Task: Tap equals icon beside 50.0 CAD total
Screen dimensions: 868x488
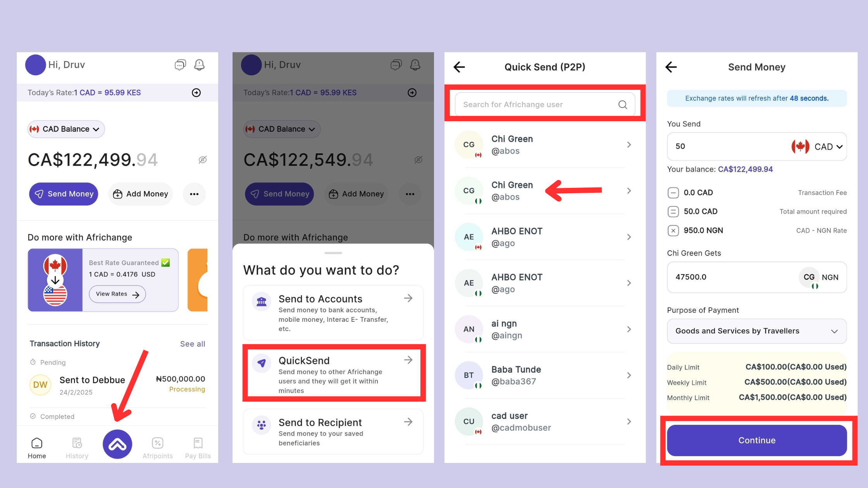Action: [673, 211]
